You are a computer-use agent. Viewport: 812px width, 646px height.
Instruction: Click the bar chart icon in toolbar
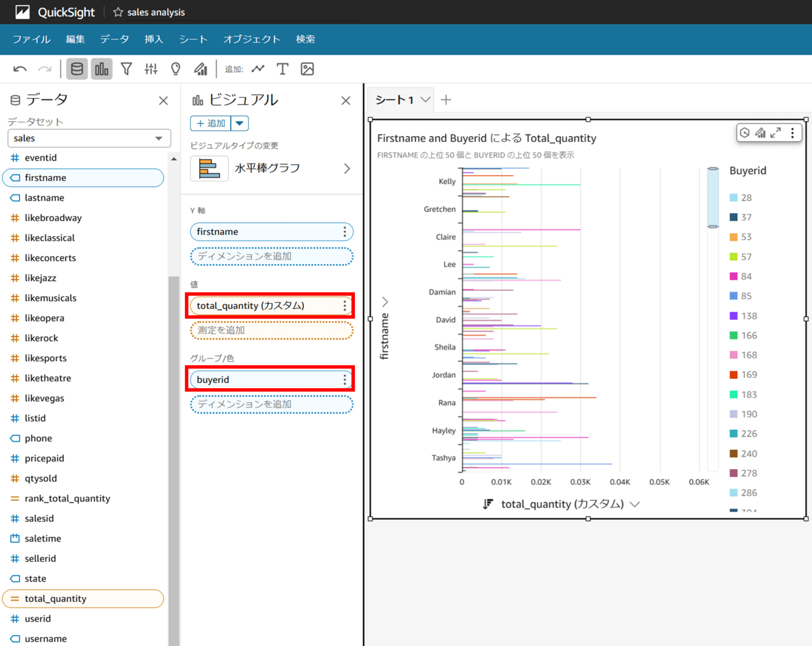pyautogui.click(x=102, y=69)
